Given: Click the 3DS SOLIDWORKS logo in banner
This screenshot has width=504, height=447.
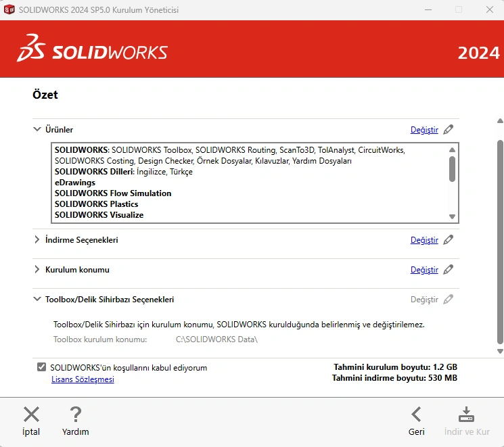Looking at the screenshot, I should pos(92,49).
